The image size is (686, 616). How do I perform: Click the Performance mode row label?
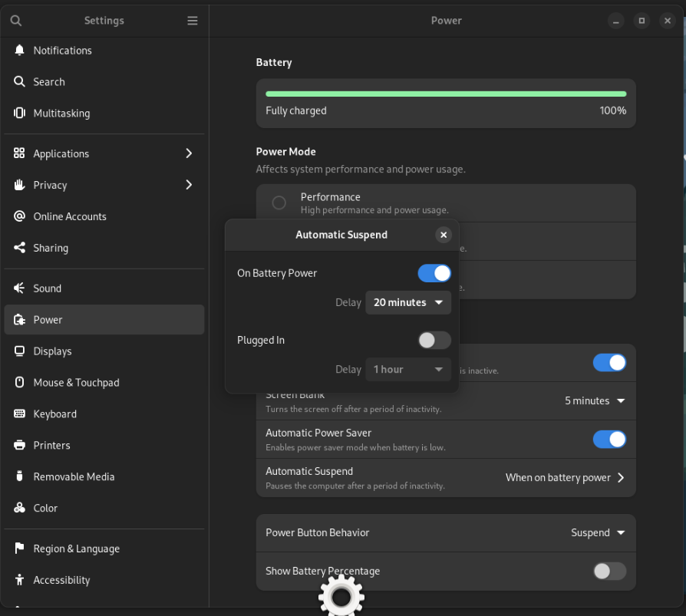click(x=330, y=197)
